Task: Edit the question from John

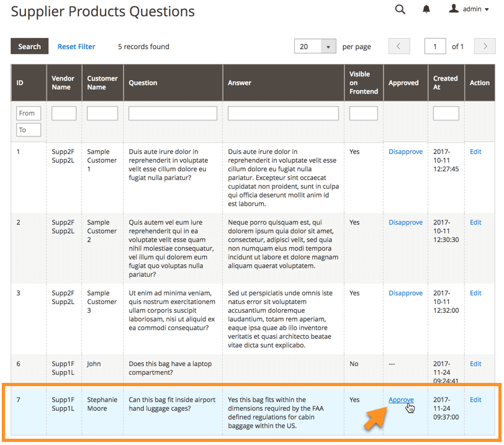Action: click(x=475, y=364)
